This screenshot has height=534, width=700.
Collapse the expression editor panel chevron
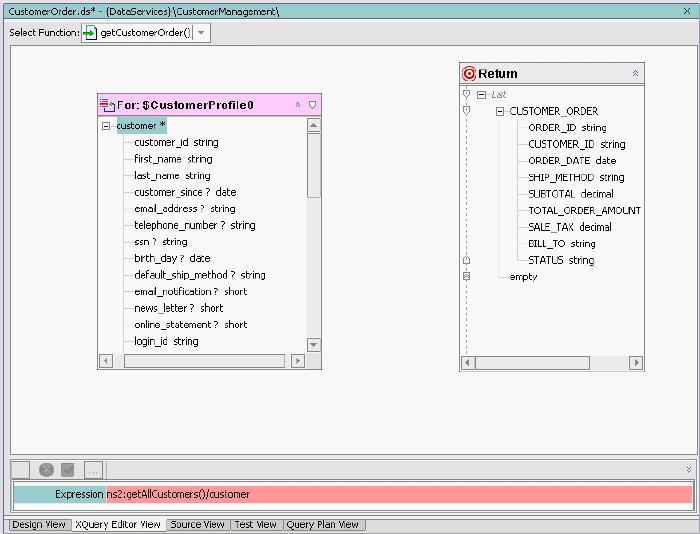tap(689, 470)
